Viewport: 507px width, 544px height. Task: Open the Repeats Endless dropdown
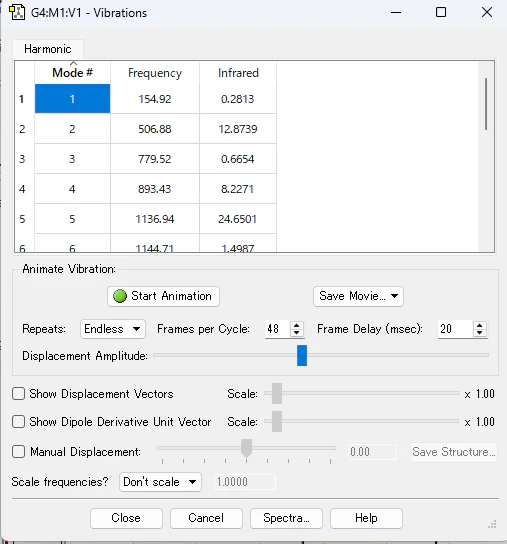pos(113,329)
